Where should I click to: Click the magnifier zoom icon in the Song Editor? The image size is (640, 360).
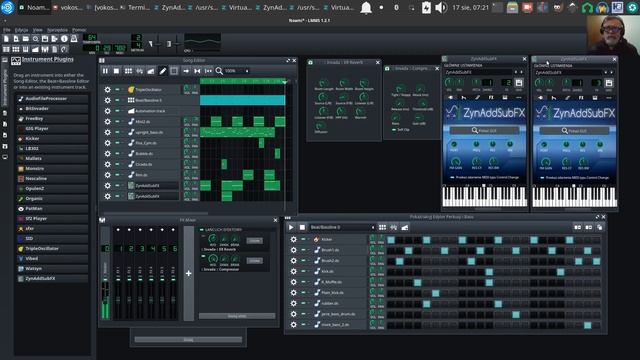[219, 71]
